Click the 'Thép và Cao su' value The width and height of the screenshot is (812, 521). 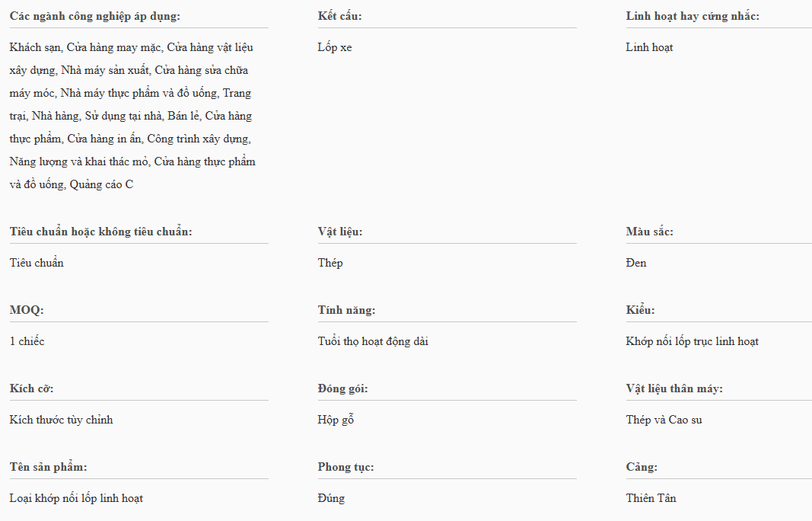(664, 420)
